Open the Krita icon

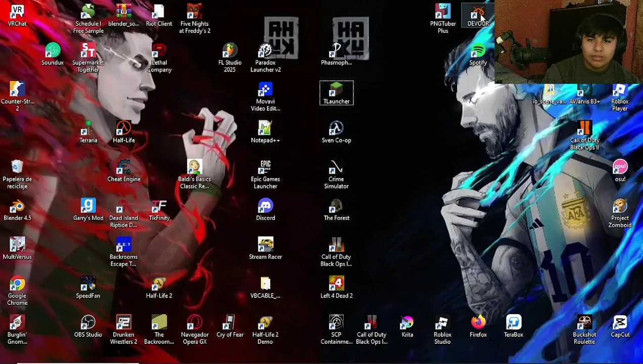click(407, 327)
